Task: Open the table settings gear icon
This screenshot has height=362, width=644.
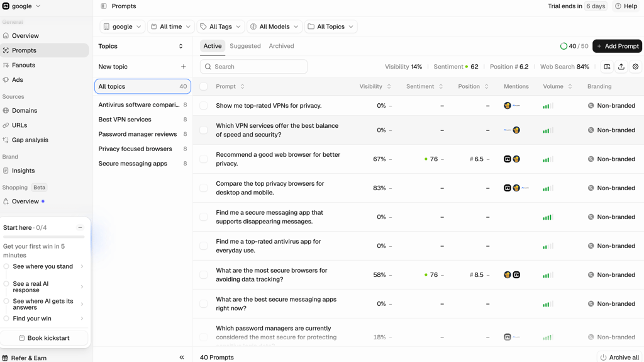Action: pyautogui.click(x=635, y=67)
